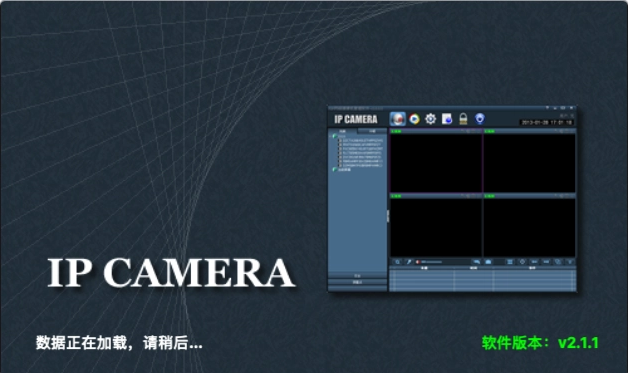Screen dimensions: 628x373
Task: Click the blue webcam icon in toolbar
Action: coord(479,119)
